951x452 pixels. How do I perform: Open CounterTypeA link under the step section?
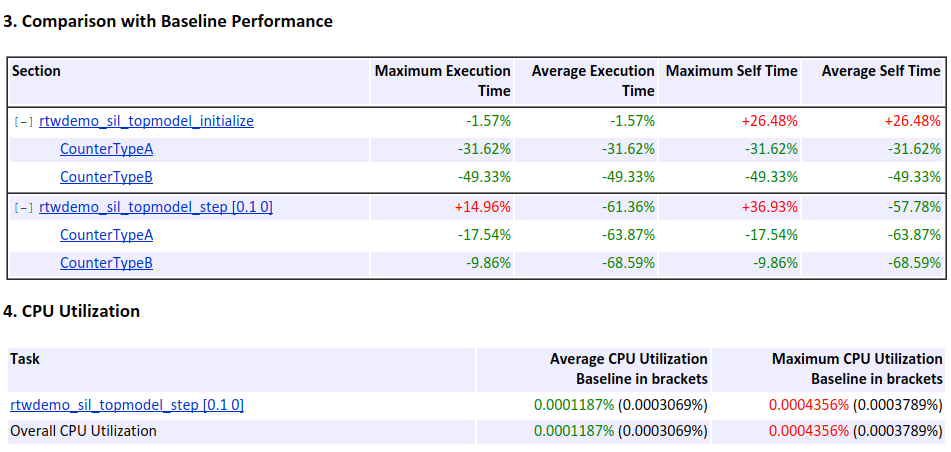coord(106,235)
